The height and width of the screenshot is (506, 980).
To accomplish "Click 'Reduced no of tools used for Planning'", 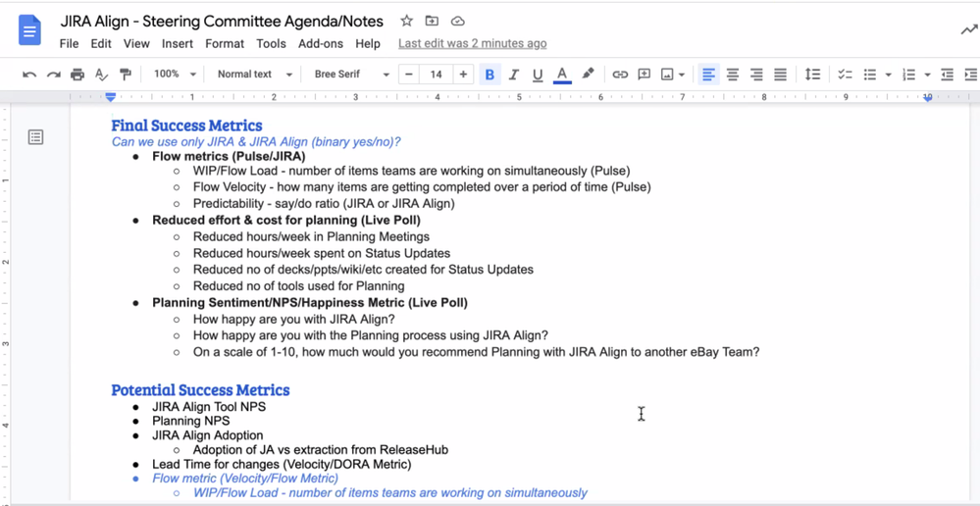I will [299, 286].
